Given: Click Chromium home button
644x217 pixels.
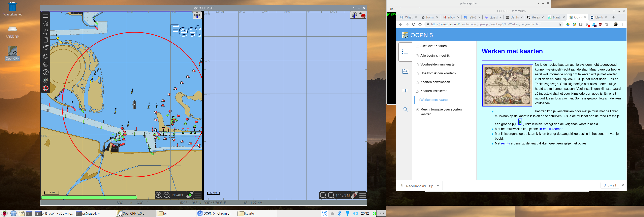Looking at the screenshot, I should 420,25.
